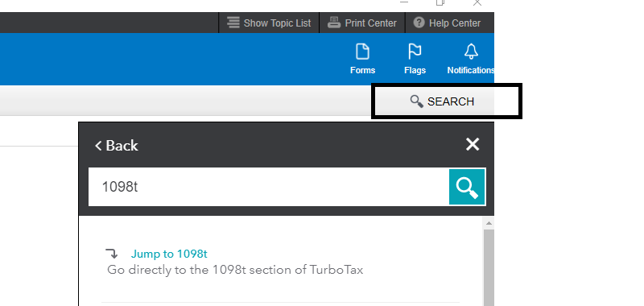Image resolution: width=644 pixels, height=306 pixels.
Task: Click the search field containing 1098t
Action: coord(269,187)
